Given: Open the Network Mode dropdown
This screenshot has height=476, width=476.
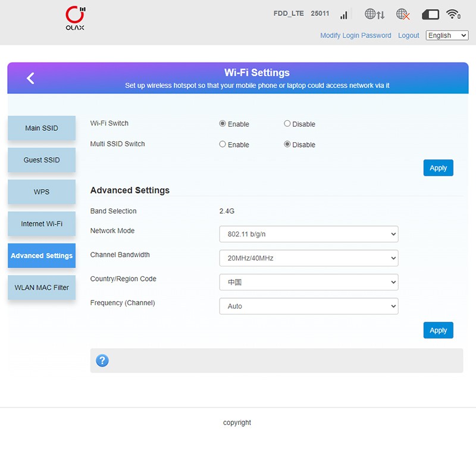Looking at the screenshot, I should pos(308,234).
